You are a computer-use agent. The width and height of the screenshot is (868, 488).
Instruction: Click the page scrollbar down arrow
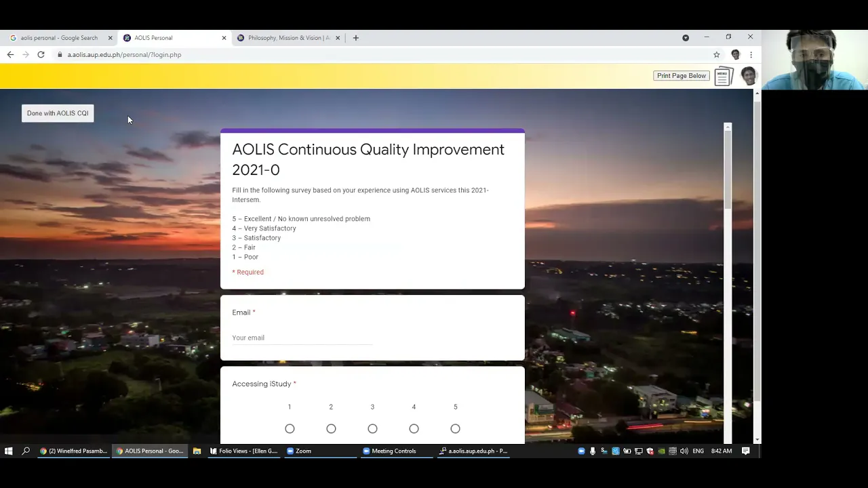(x=757, y=440)
